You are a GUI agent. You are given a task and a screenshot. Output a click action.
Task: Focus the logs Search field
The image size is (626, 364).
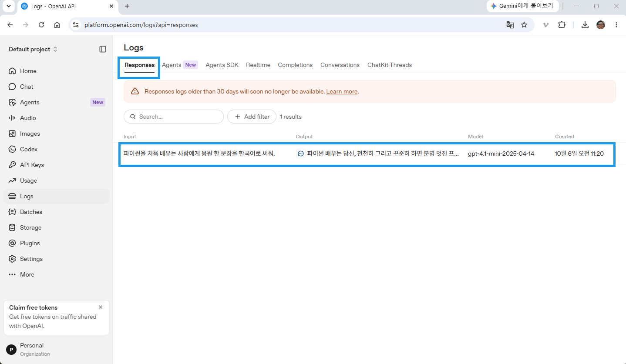click(174, 117)
